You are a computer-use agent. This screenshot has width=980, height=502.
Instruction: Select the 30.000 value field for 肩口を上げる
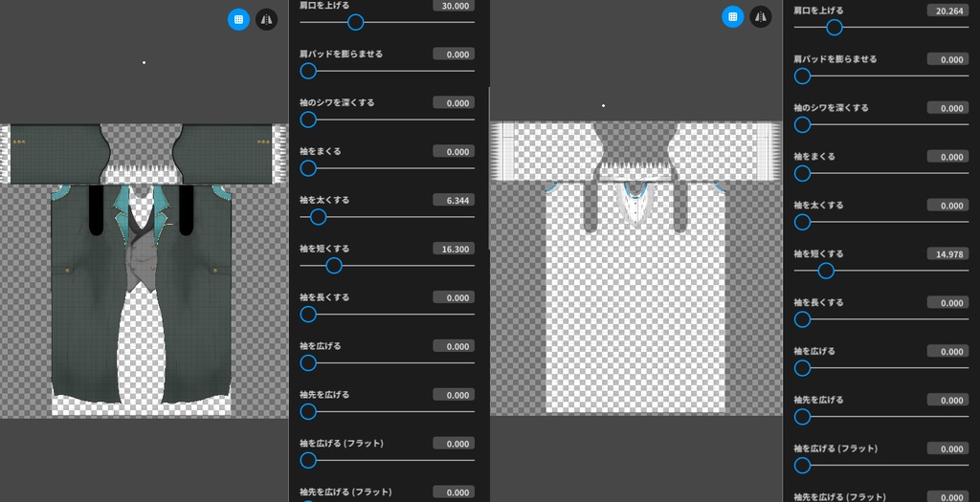pos(454,6)
